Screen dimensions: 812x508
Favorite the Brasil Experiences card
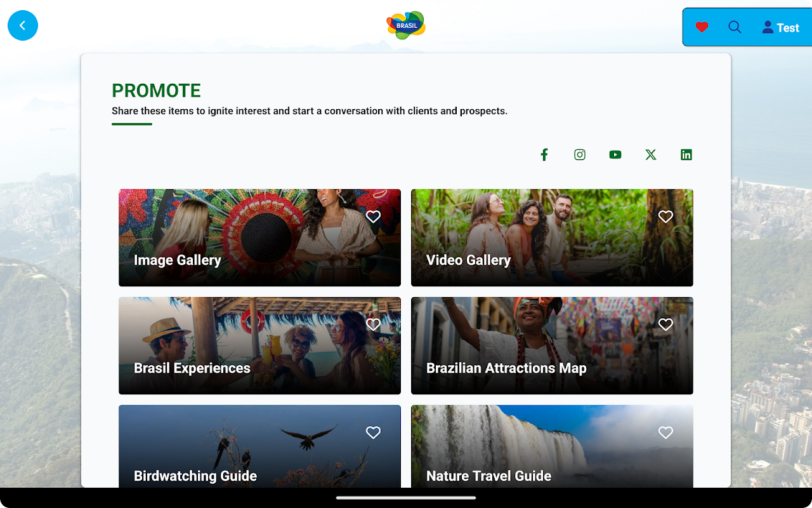374,324
